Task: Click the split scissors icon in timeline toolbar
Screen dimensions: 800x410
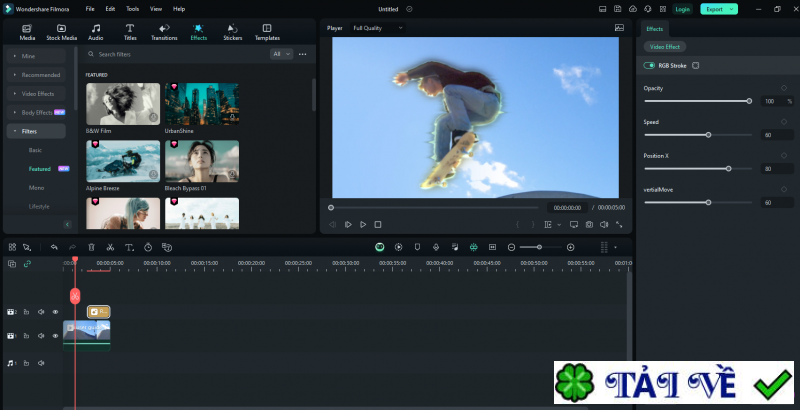Action: (110, 247)
